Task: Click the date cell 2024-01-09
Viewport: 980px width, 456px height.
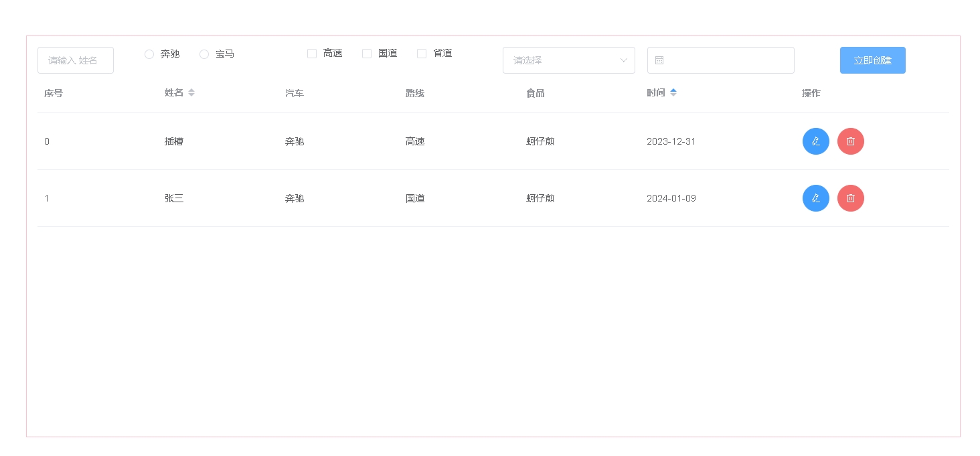Action: pyautogui.click(x=671, y=198)
